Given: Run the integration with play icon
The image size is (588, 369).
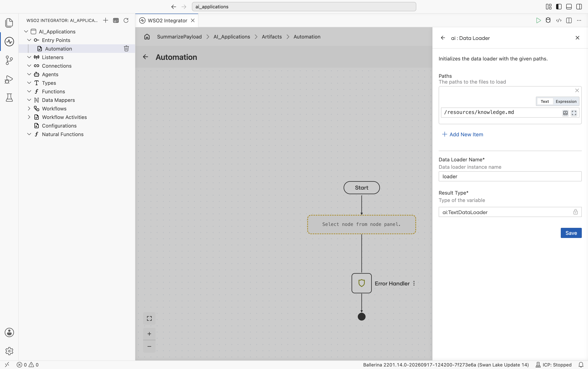Looking at the screenshot, I should click(538, 20).
